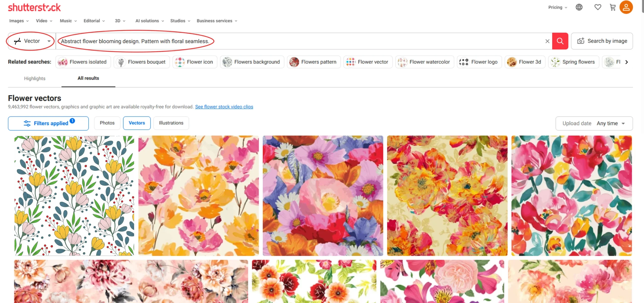Select the Spring flowers related search
This screenshot has width=644, height=303.
point(574,62)
